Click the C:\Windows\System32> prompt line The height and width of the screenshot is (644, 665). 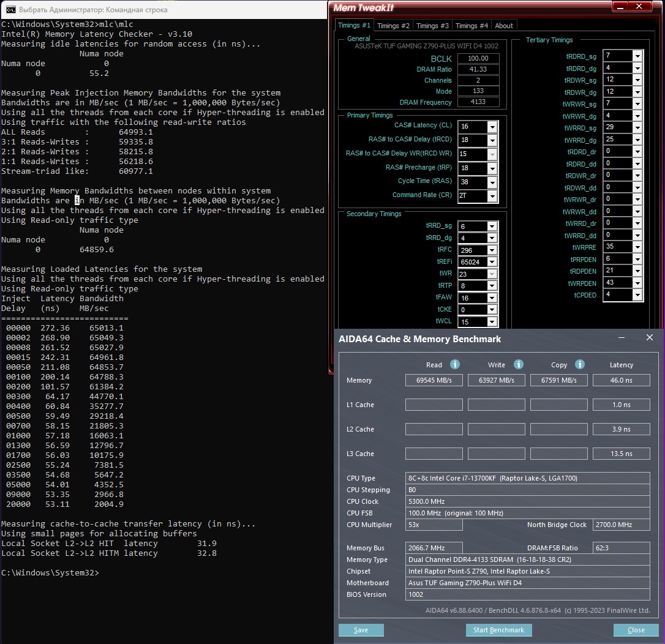point(50,573)
